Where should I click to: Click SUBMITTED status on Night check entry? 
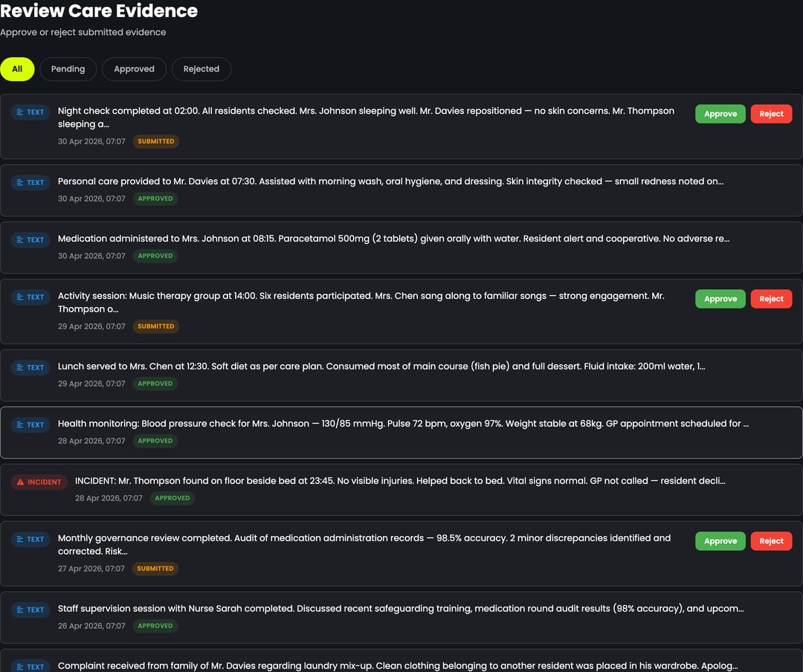click(155, 141)
